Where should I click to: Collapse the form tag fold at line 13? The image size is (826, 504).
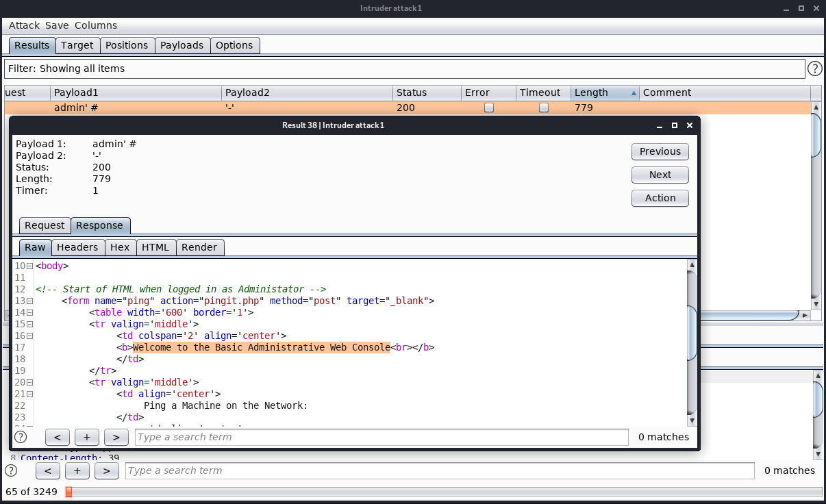pyautogui.click(x=30, y=301)
